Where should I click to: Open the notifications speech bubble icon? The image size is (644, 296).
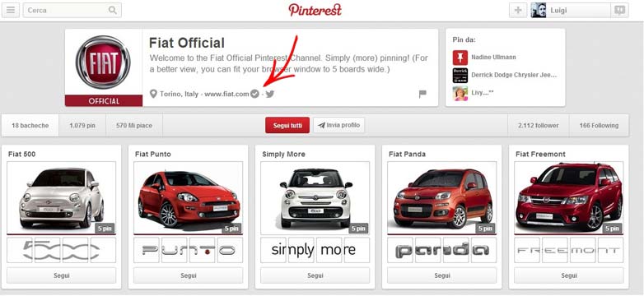click(x=620, y=10)
